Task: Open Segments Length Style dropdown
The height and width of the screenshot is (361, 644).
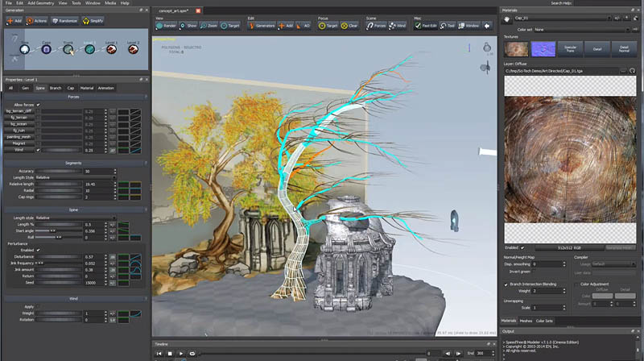Action: click(x=76, y=177)
